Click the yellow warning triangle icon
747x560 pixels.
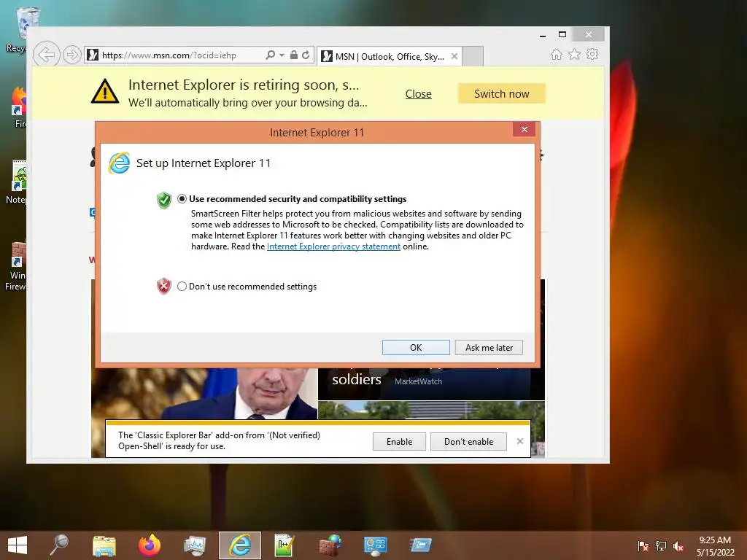tap(105, 91)
